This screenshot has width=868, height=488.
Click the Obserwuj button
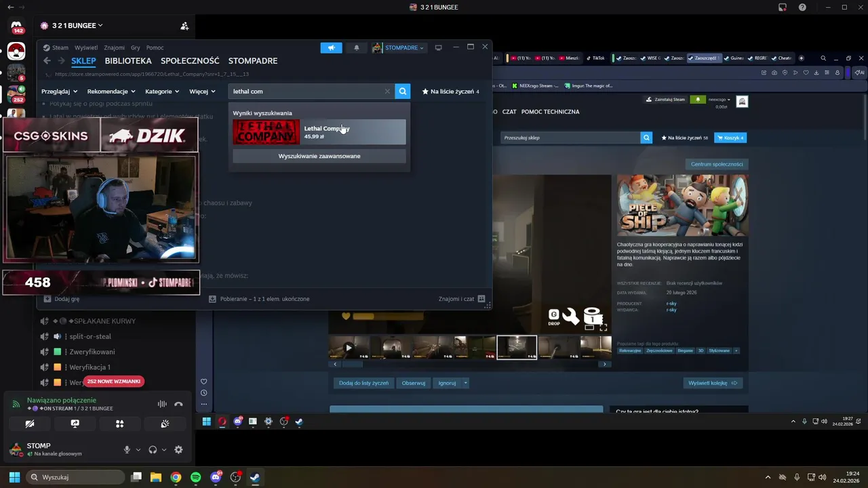click(x=413, y=383)
